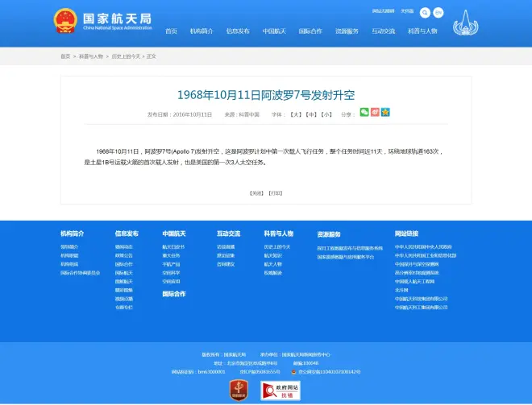Click the 关闭 link below the article
532x405 pixels.
[x=256, y=193]
